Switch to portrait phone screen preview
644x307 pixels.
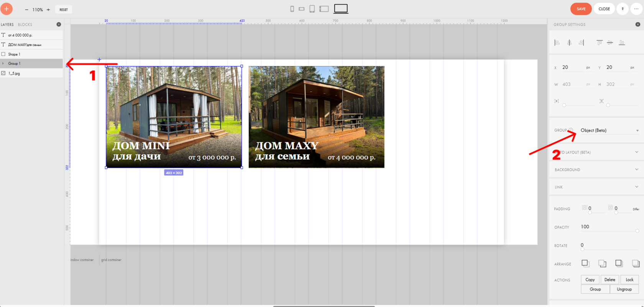292,9
